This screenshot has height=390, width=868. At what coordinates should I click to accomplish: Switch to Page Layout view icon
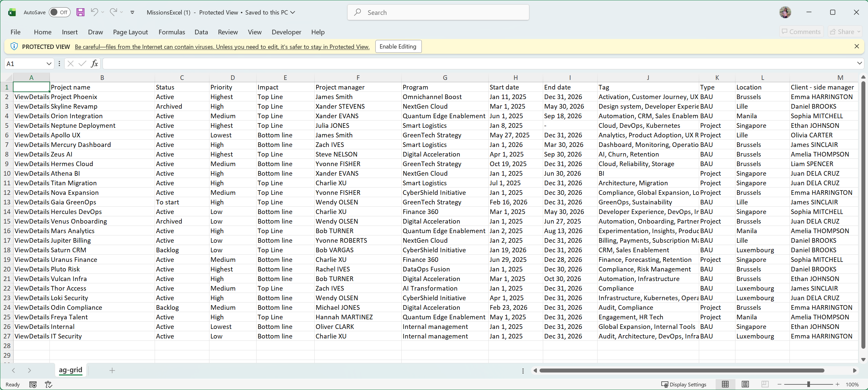point(745,384)
